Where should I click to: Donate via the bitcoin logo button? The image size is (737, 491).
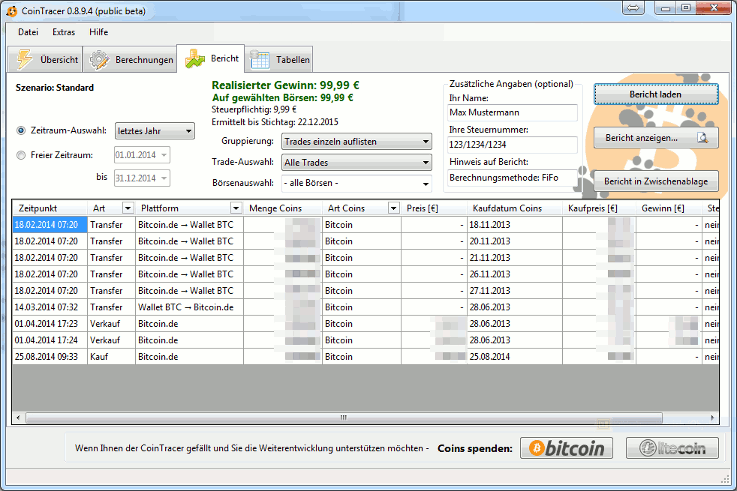[x=566, y=448]
